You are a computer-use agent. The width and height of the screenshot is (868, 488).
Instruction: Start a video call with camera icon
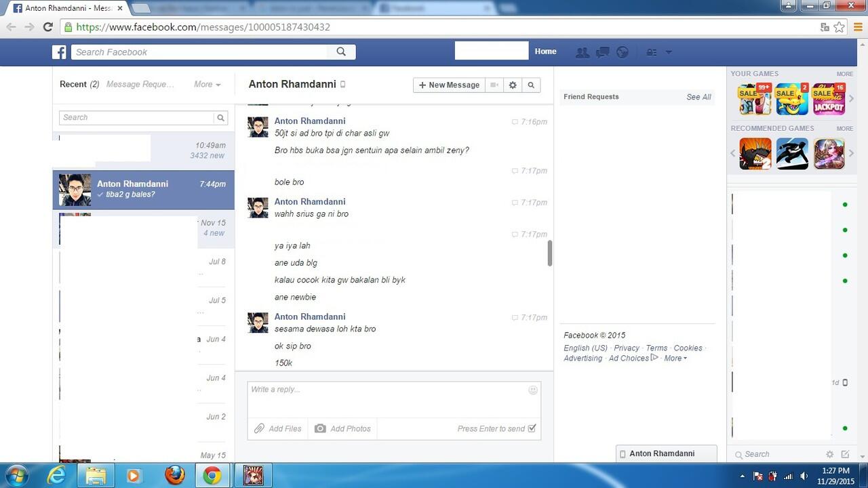click(495, 85)
